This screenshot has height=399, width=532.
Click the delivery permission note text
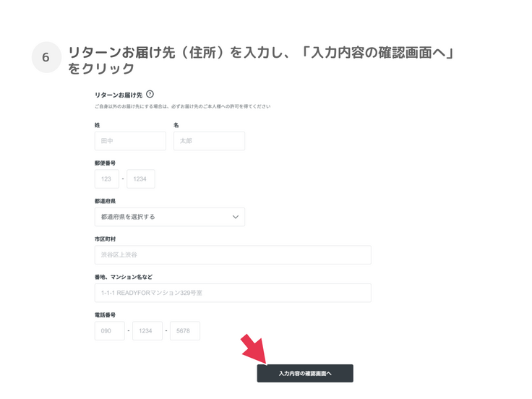pyautogui.click(x=182, y=107)
